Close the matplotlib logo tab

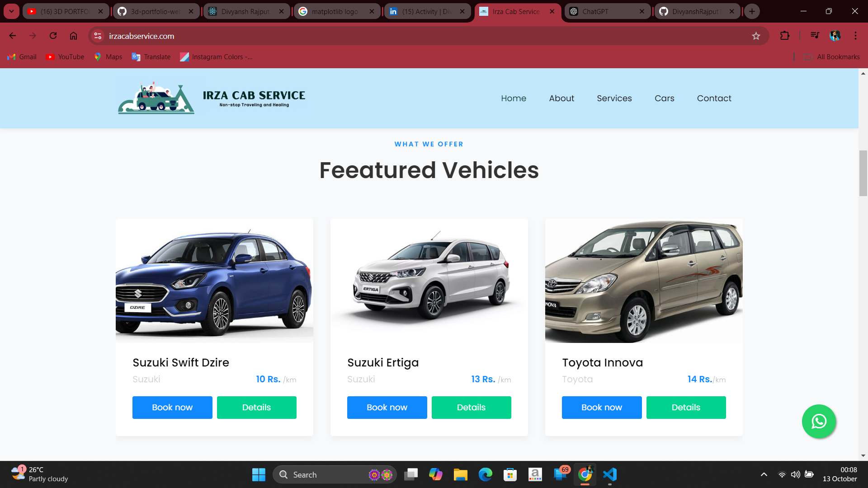click(x=372, y=11)
